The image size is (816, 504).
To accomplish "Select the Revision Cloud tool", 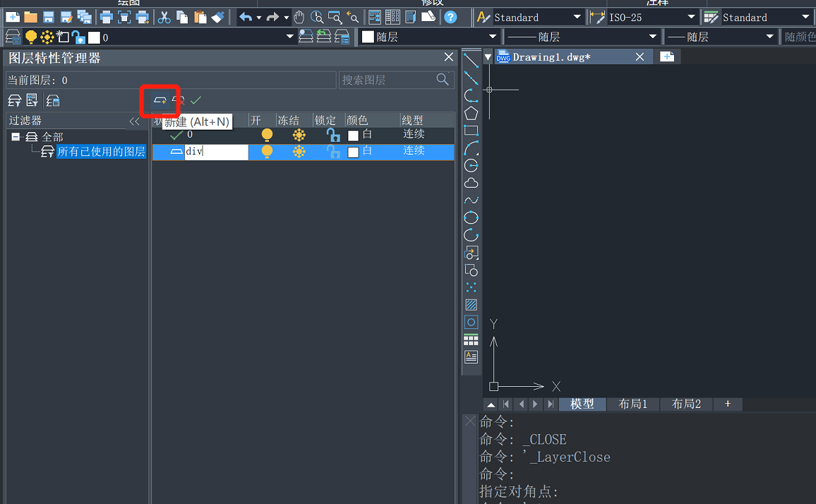I will [x=471, y=184].
